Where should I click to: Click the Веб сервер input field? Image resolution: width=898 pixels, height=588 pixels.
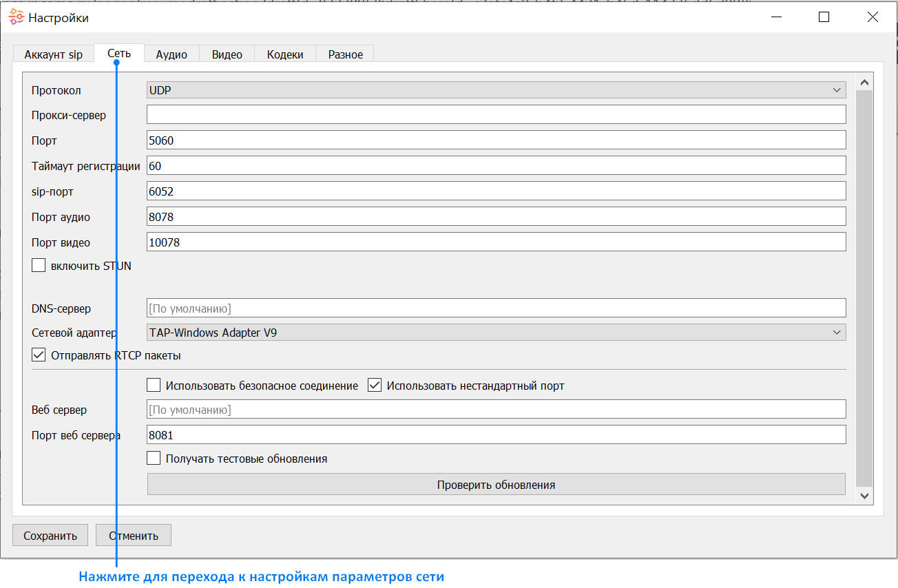pos(497,410)
